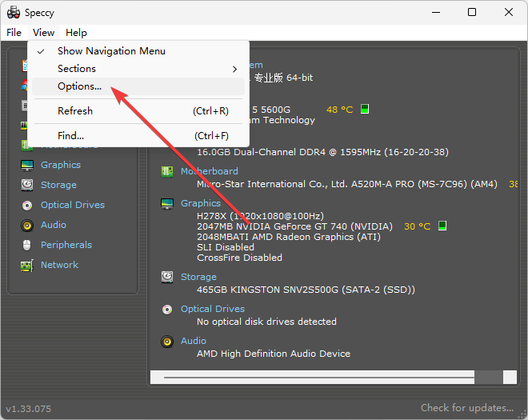The image size is (528, 420).
Task: Click the v1.33.075 version label
Action: coord(29,409)
